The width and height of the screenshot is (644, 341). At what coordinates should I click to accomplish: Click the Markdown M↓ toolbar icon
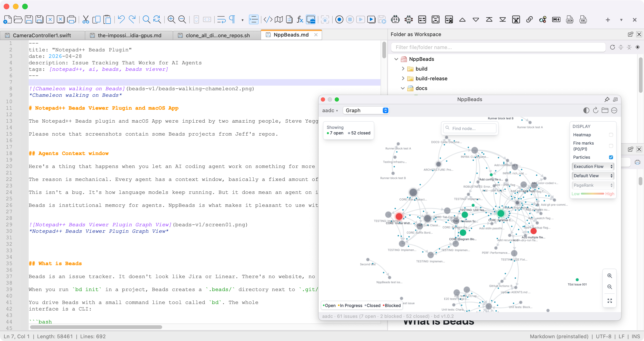(x=556, y=19)
